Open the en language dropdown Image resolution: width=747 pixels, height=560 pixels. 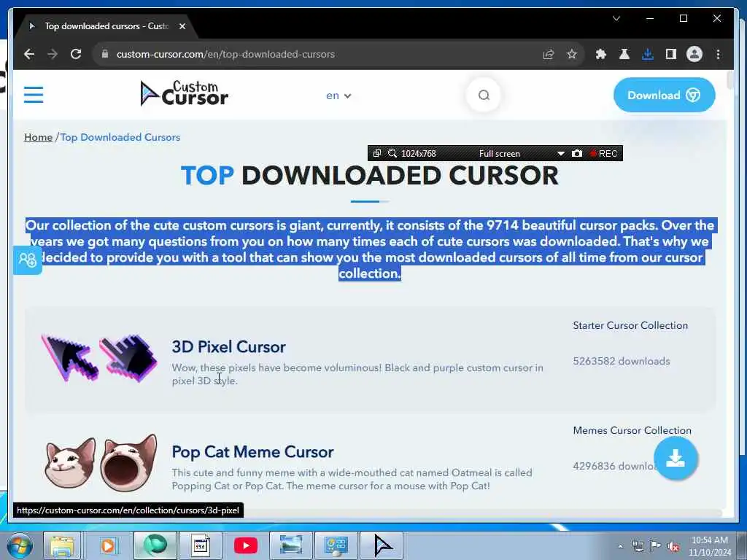pyautogui.click(x=338, y=96)
